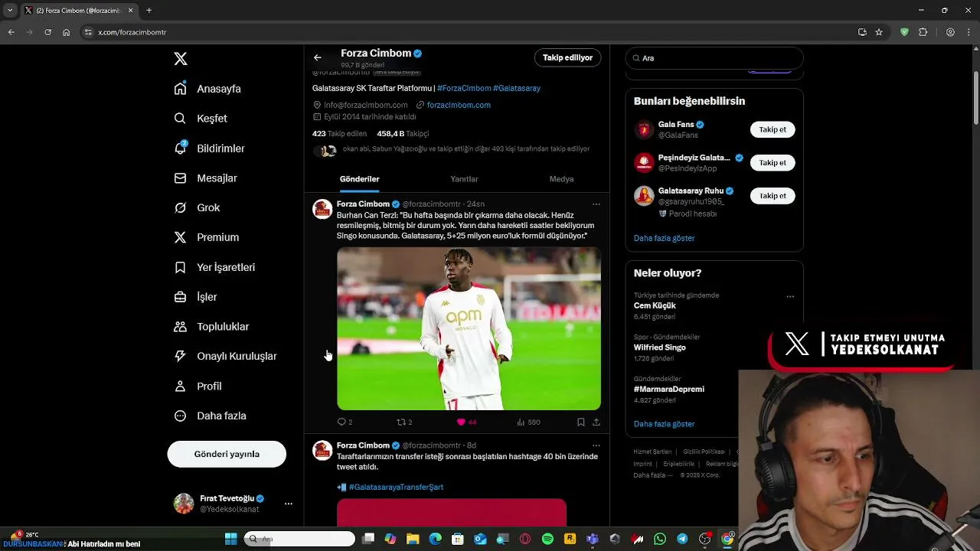Open Profil page

tap(198, 386)
